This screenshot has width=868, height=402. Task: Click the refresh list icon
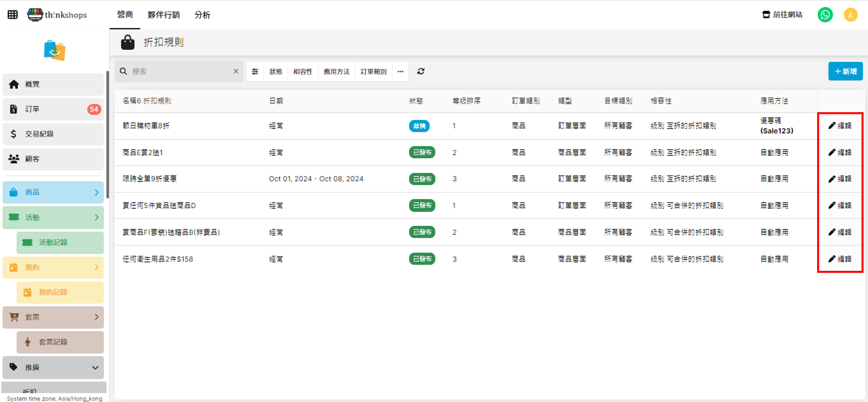click(420, 72)
